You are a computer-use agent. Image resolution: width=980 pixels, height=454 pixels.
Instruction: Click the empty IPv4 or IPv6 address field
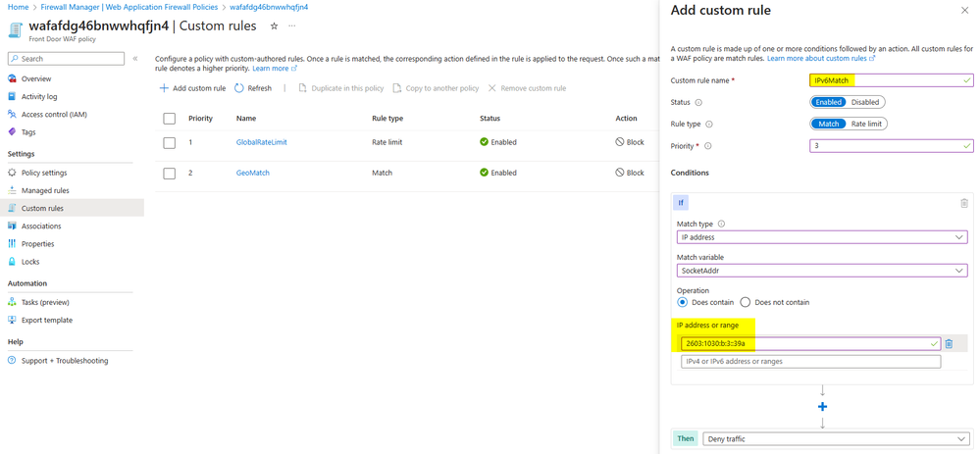tap(810, 362)
